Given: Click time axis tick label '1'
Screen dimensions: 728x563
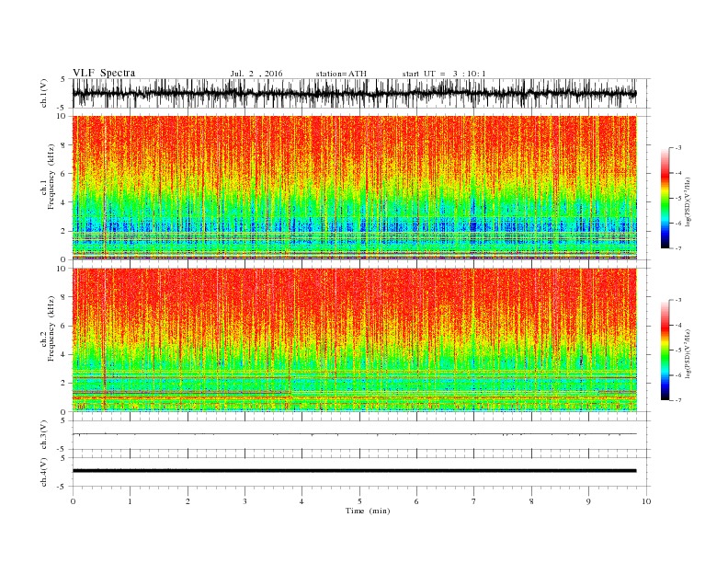Looking at the screenshot, I should [x=130, y=501].
